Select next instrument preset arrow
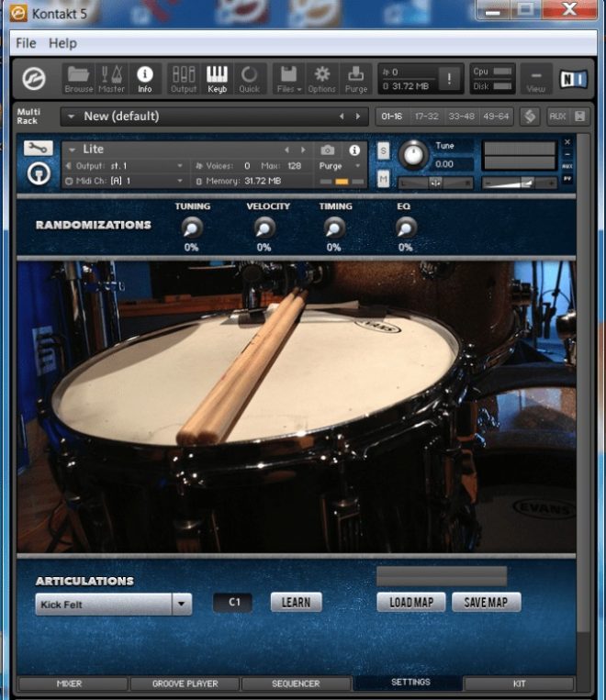Viewport: 606px width, 700px height. (x=303, y=150)
